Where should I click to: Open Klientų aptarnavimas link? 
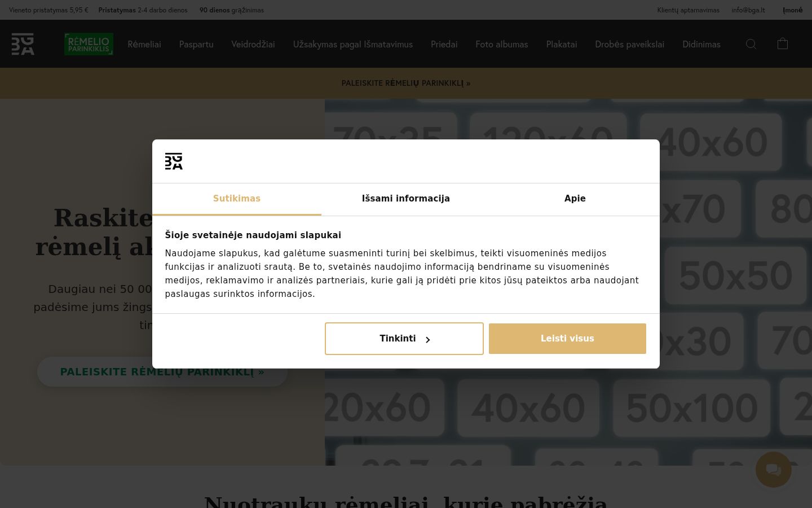pyautogui.click(x=688, y=10)
